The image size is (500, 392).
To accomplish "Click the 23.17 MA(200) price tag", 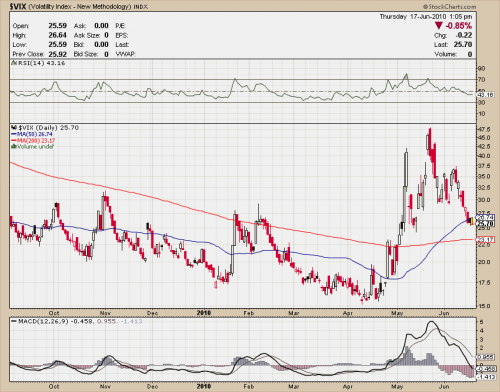I will (x=485, y=240).
